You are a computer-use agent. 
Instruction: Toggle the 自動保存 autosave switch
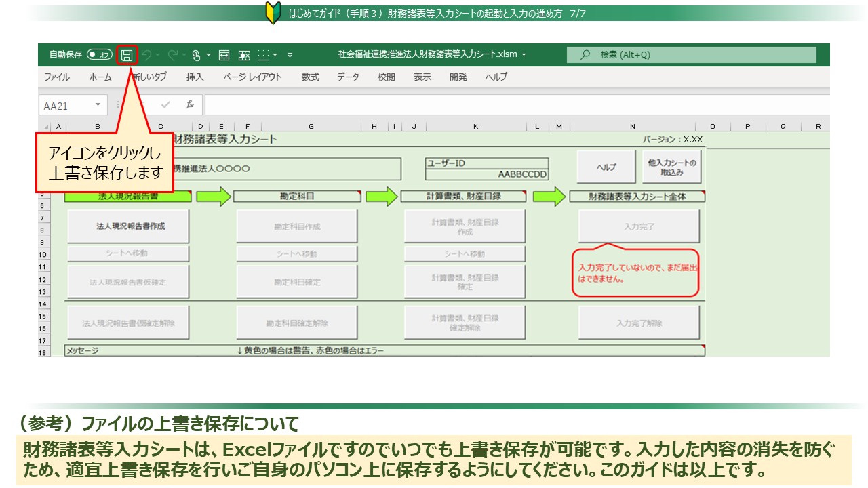click(100, 55)
